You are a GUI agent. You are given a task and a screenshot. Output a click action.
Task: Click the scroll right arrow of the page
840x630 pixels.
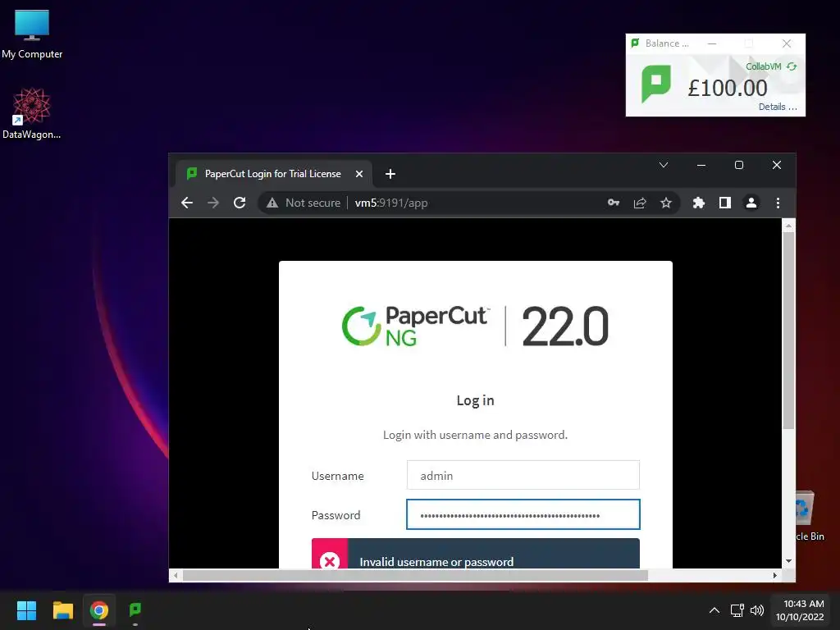coord(774,575)
